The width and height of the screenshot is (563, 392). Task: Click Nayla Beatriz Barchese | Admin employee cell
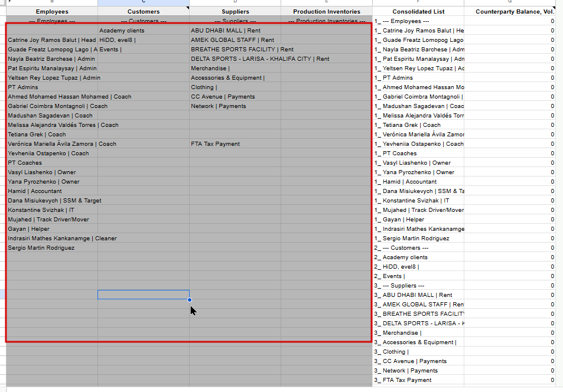[52, 59]
